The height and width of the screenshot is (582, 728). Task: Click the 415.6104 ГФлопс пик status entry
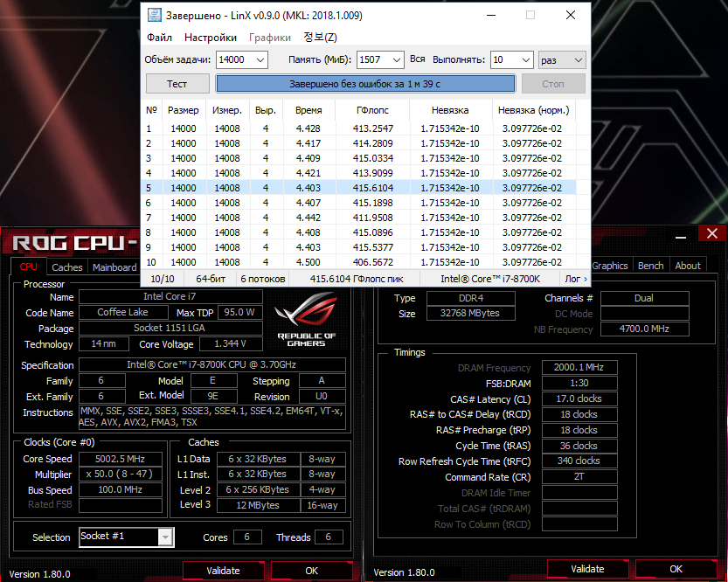tap(356, 279)
